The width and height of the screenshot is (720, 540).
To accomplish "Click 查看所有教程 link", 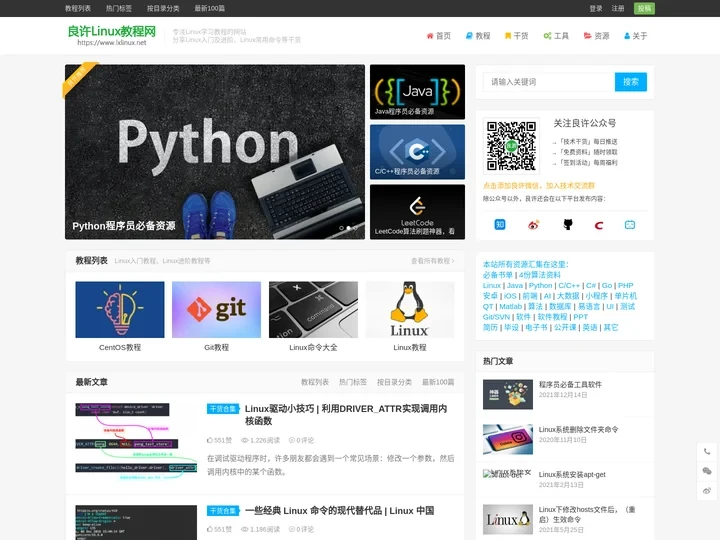I will point(433,261).
